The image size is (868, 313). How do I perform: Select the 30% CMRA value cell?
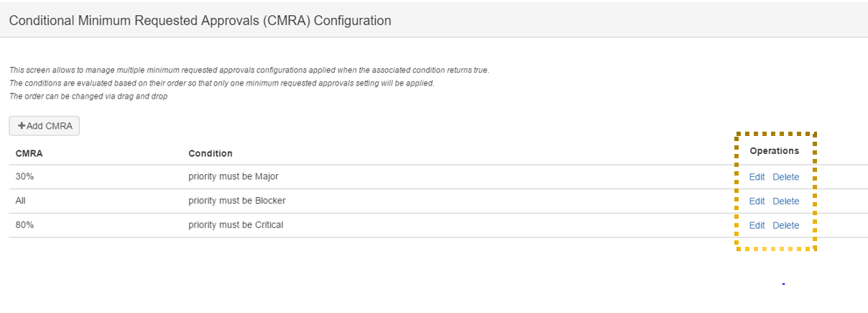pyautogui.click(x=24, y=177)
